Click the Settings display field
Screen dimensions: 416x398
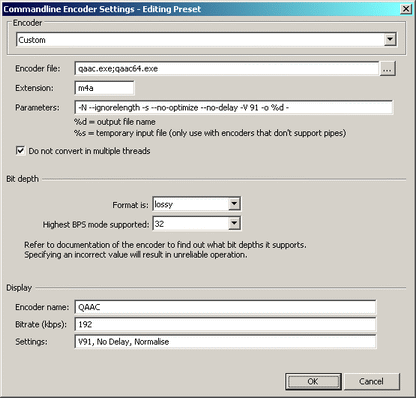[x=225, y=342]
